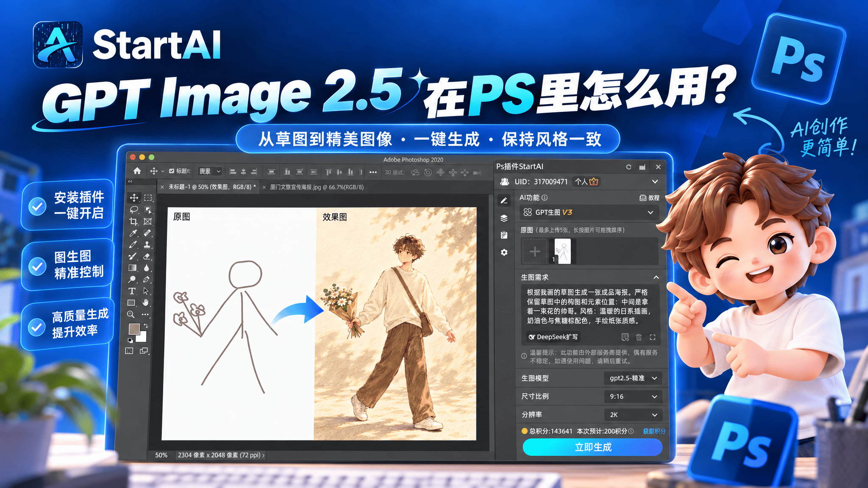Screen dimensions: 868x488
Task: Open the 尺寸比例 9:16 dropdown
Action: click(633, 396)
